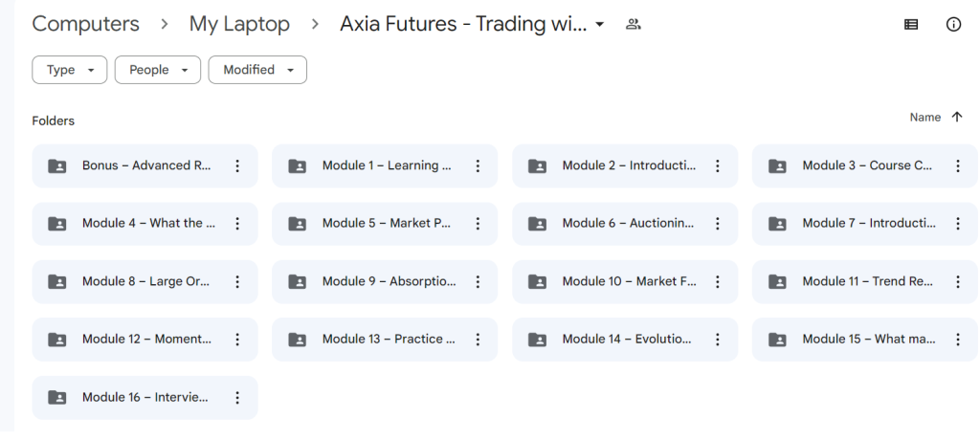Open more actions for Module 16 folder
The height and width of the screenshot is (440, 980).
(x=237, y=397)
